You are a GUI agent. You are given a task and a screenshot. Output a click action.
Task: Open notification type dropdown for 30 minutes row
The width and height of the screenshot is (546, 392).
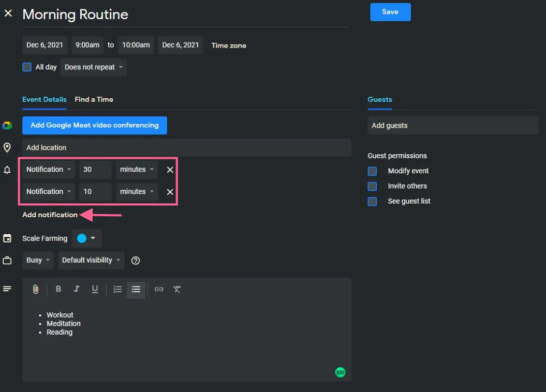click(x=49, y=170)
